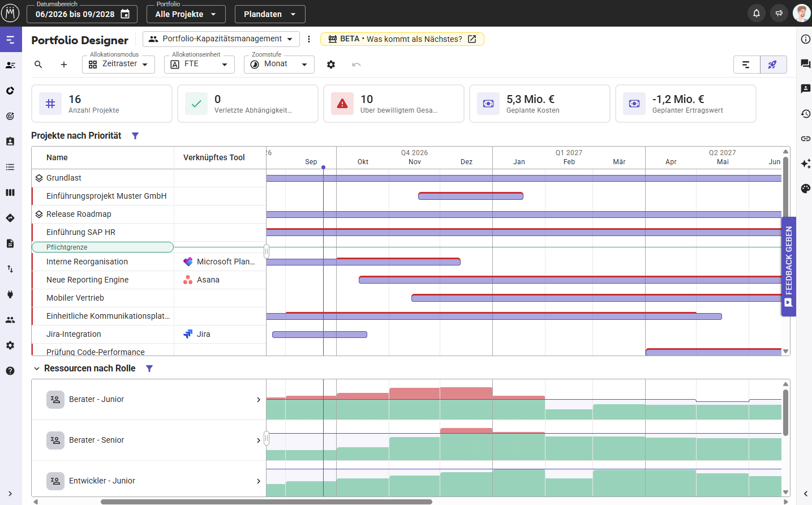The height and width of the screenshot is (505, 812).
Task: Open the announcements megaphone icon
Action: tap(779, 13)
